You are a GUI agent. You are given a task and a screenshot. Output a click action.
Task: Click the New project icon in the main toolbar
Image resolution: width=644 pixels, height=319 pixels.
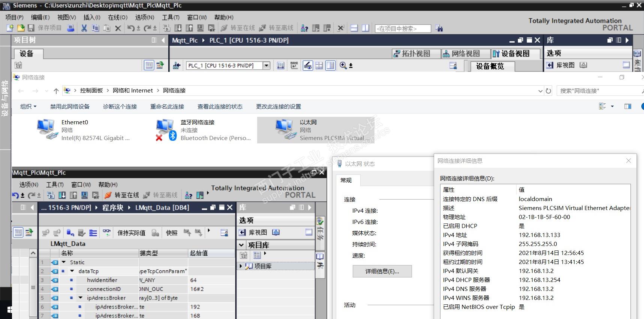click(10, 28)
